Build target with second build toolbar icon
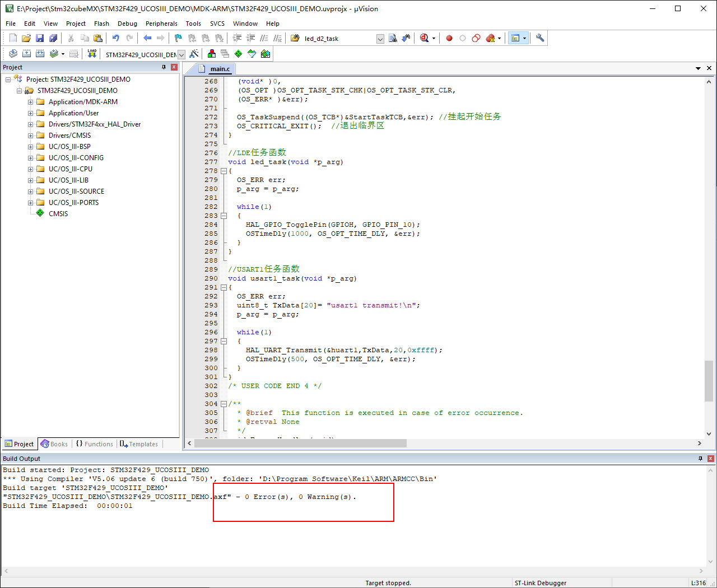This screenshot has height=588, width=717. pyautogui.click(x=26, y=54)
